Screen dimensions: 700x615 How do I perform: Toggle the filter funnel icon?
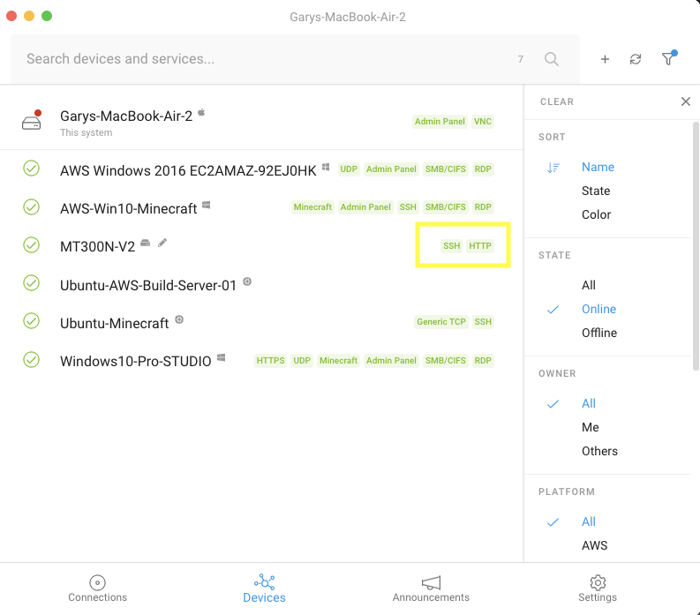669,58
